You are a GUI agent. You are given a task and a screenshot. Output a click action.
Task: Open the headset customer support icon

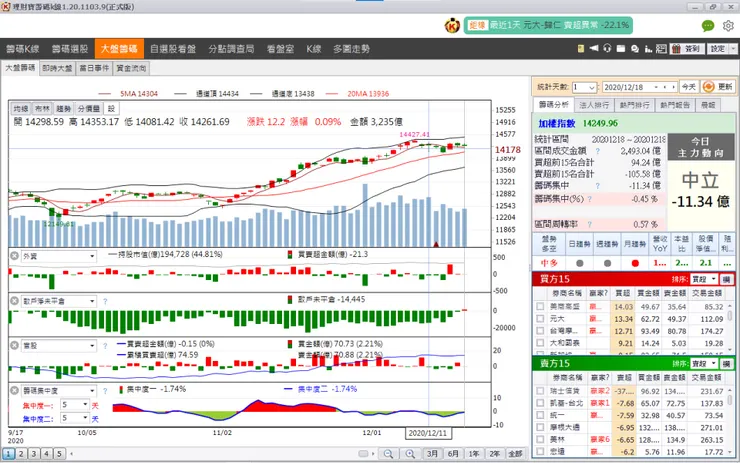tap(607, 49)
